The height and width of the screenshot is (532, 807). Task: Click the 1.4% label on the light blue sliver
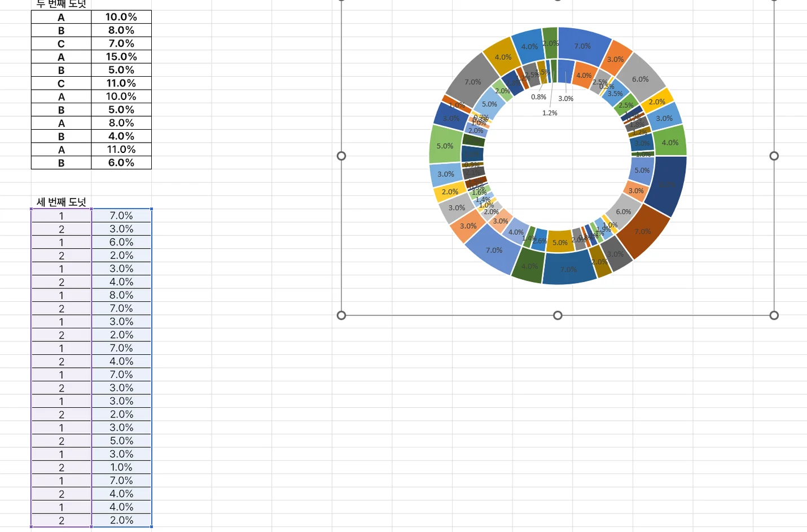(x=483, y=200)
